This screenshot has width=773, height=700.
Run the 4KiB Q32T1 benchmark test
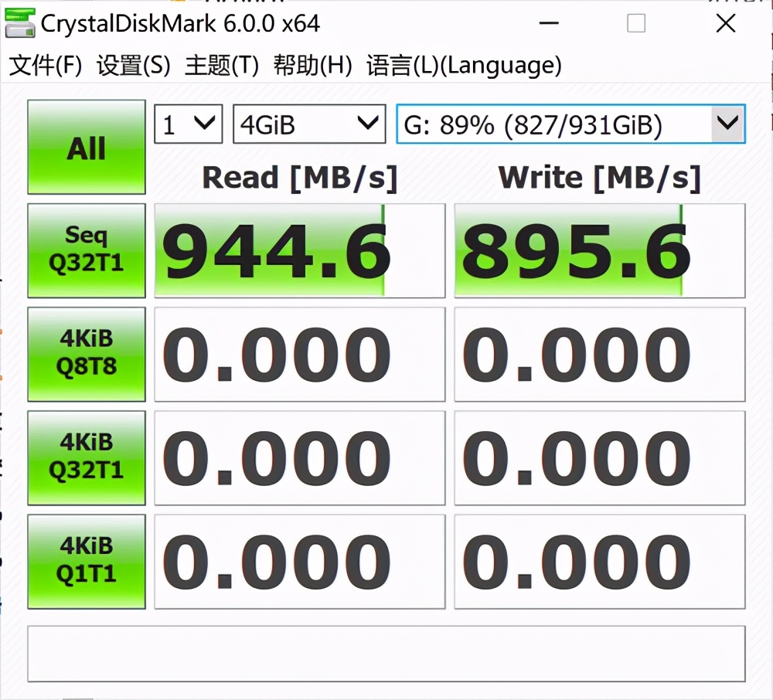pos(86,457)
